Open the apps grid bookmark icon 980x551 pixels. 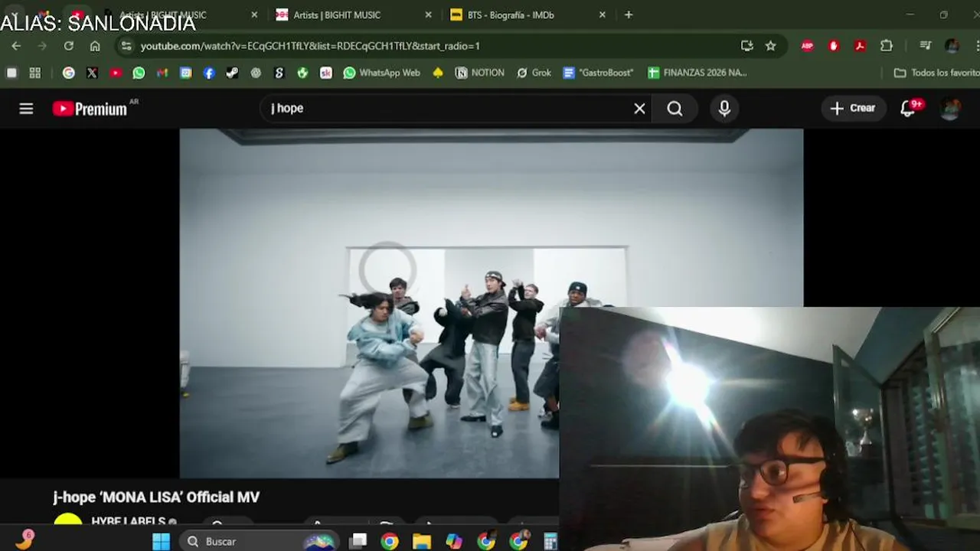34,73
